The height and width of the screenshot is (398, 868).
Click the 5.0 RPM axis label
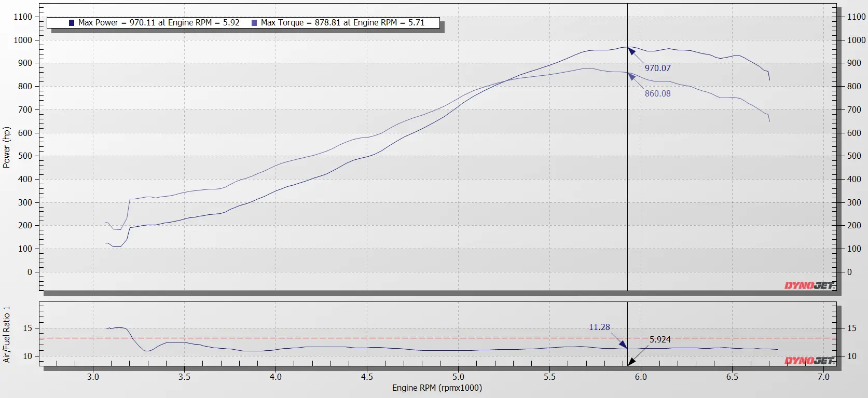click(x=458, y=377)
